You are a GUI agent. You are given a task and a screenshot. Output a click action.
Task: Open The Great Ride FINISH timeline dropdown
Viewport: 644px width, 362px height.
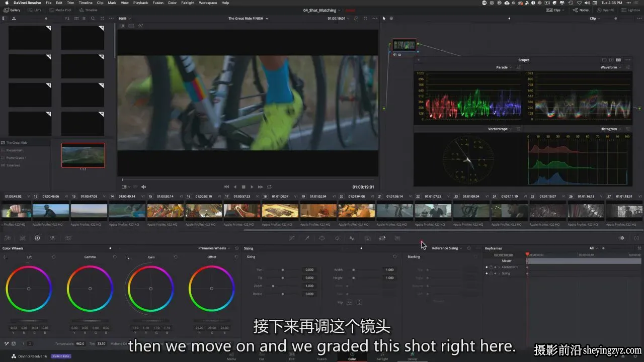248,19
